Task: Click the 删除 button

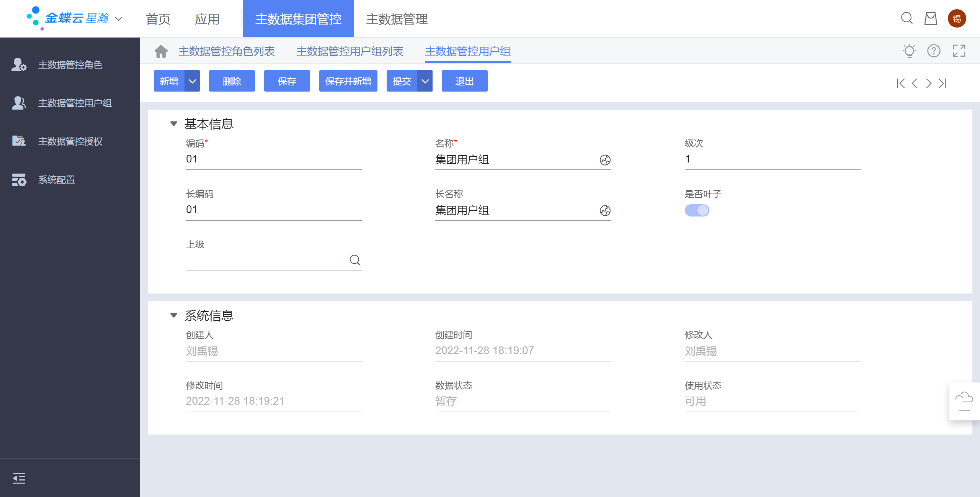Action: click(232, 81)
